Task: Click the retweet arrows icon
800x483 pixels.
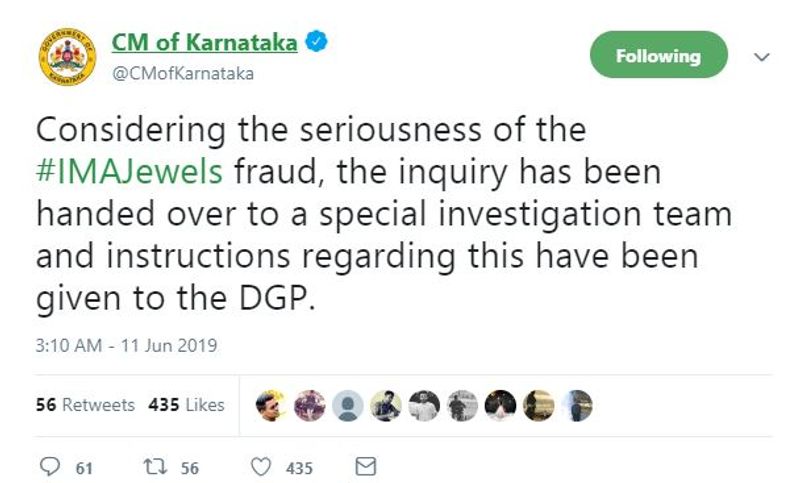Action: (155, 466)
